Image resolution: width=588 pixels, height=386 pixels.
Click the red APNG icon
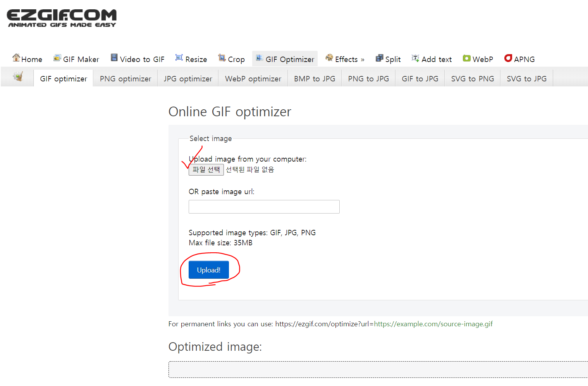pos(508,58)
